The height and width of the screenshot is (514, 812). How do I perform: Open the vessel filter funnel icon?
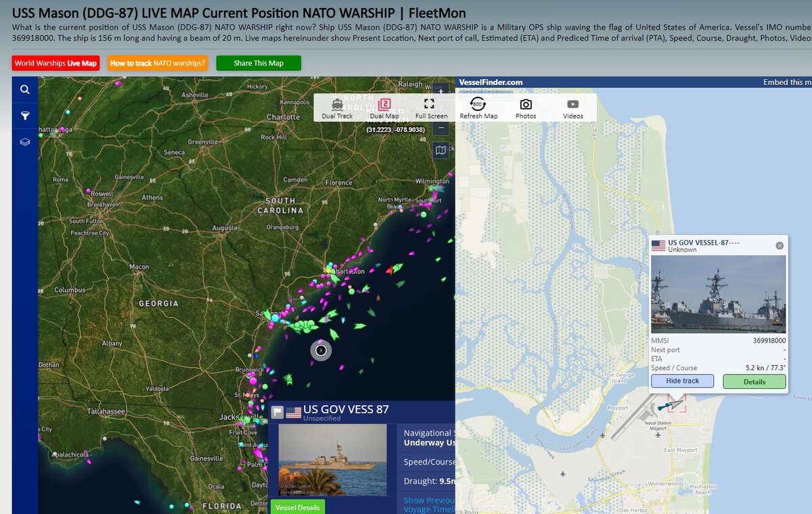click(x=25, y=116)
